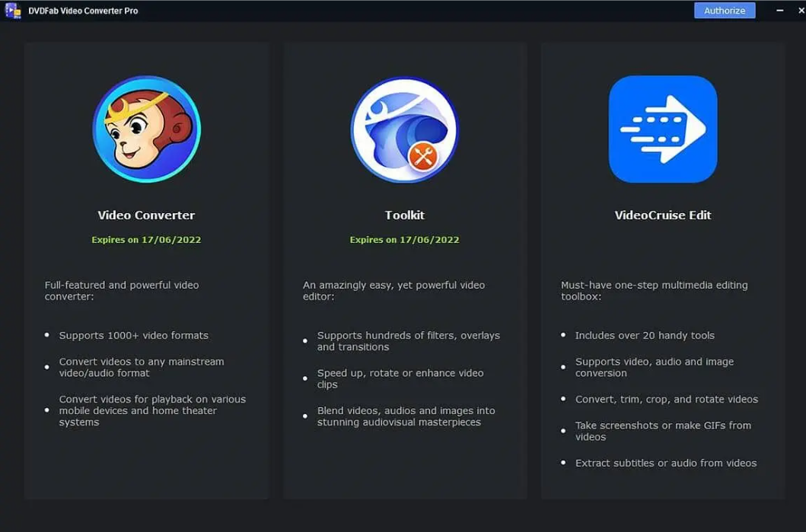Image resolution: width=806 pixels, height=532 pixels.
Task: Click 'Includes over 20 handy tools' bullet
Action: 645,335
